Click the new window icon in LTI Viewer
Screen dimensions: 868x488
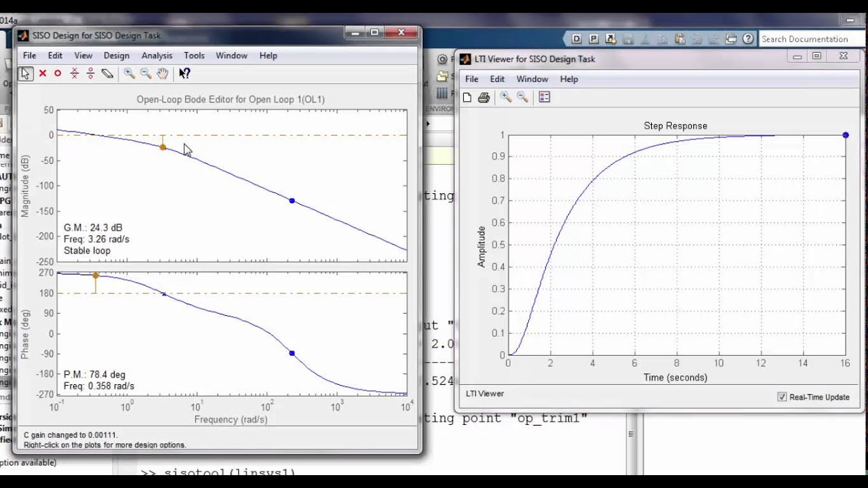pos(467,98)
